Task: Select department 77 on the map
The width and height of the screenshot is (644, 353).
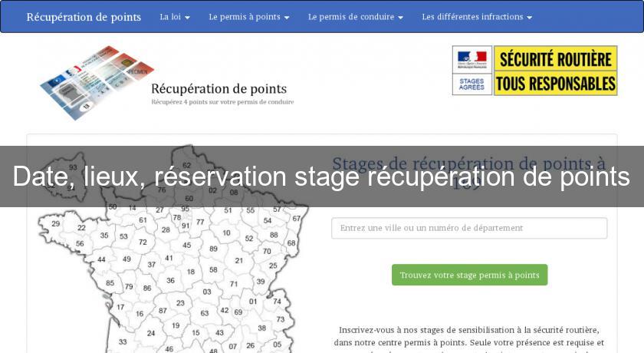Action: click(x=200, y=223)
